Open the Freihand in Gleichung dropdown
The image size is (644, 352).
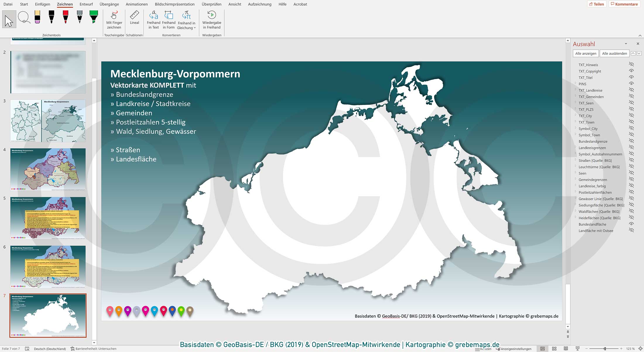pyautogui.click(x=195, y=28)
